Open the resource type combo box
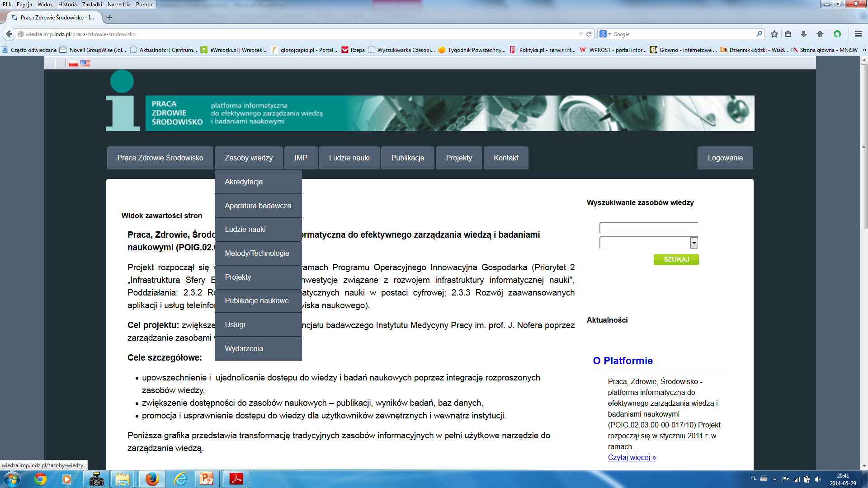This screenshot has height=488, width=868. point(649,243)
